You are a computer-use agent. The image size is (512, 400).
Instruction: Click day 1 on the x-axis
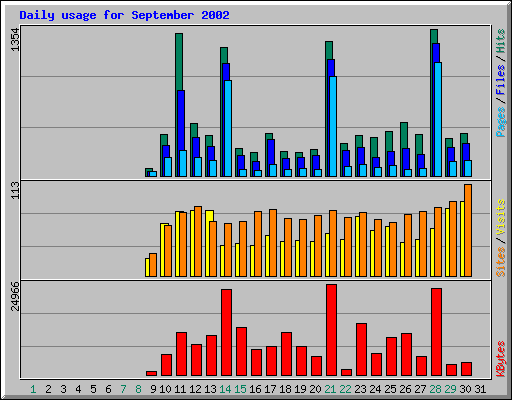click(33, 389)
